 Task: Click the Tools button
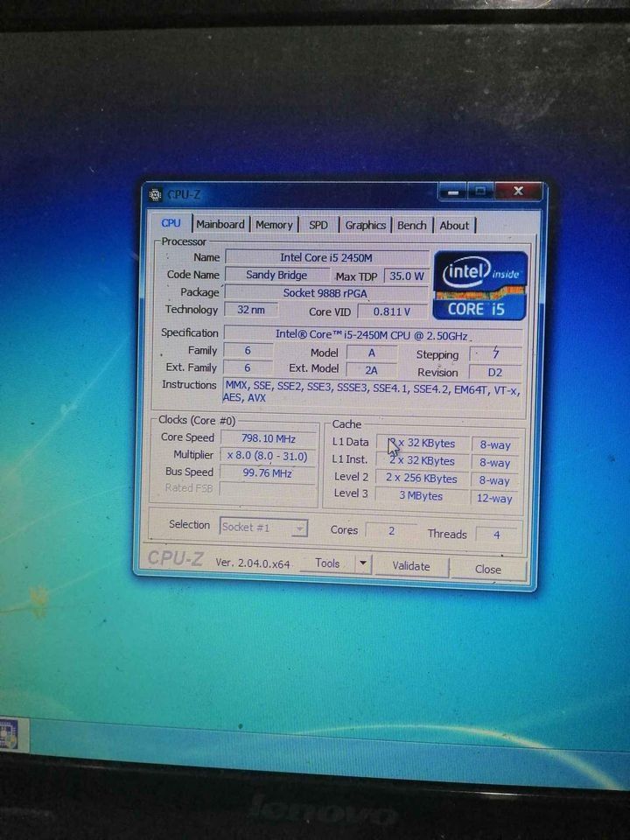coord(327,563)
